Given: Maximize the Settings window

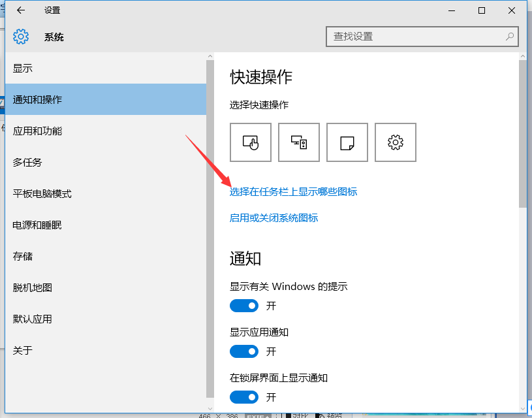Looking at the screenshot, I should 482,10.
